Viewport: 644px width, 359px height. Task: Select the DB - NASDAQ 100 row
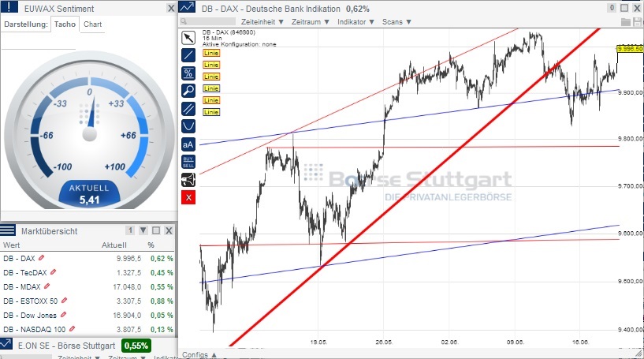88,329
